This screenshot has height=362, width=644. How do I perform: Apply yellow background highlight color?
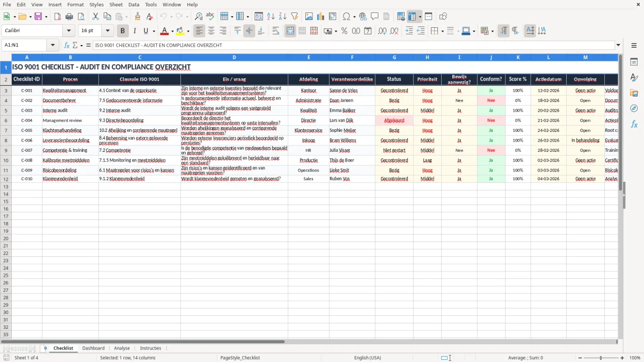180,31
